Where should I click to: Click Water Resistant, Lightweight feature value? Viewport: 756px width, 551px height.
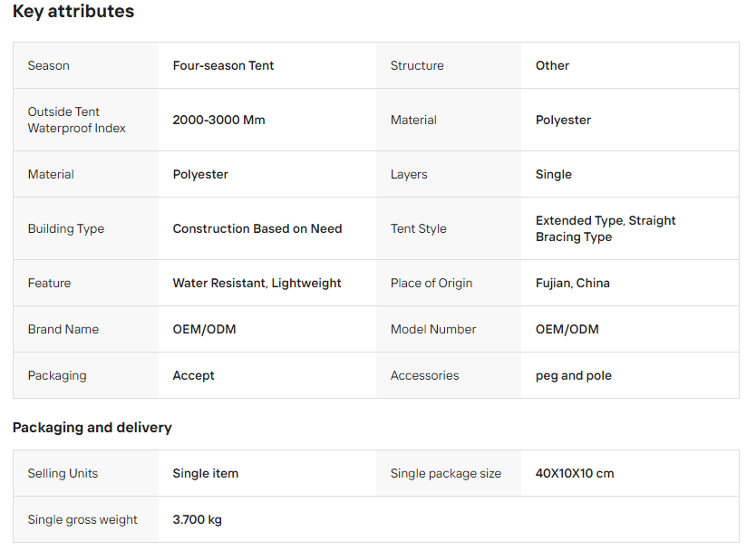coord(257,283)
